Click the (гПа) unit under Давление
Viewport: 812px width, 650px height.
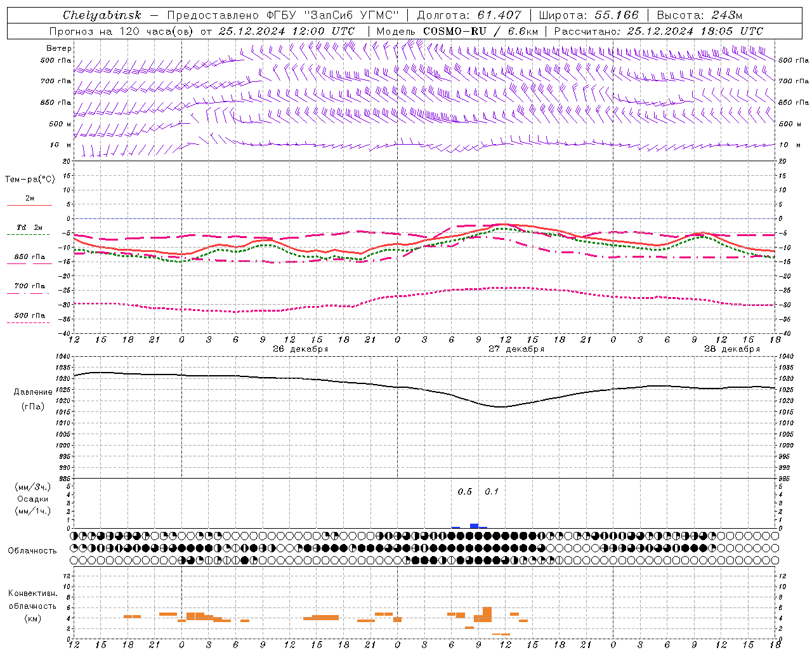pos(33,406)
